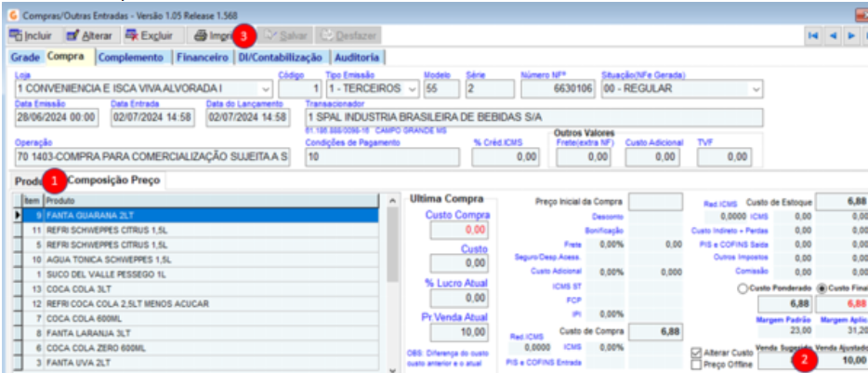Toggle the Preço Offline checkbox

(697, 364)
